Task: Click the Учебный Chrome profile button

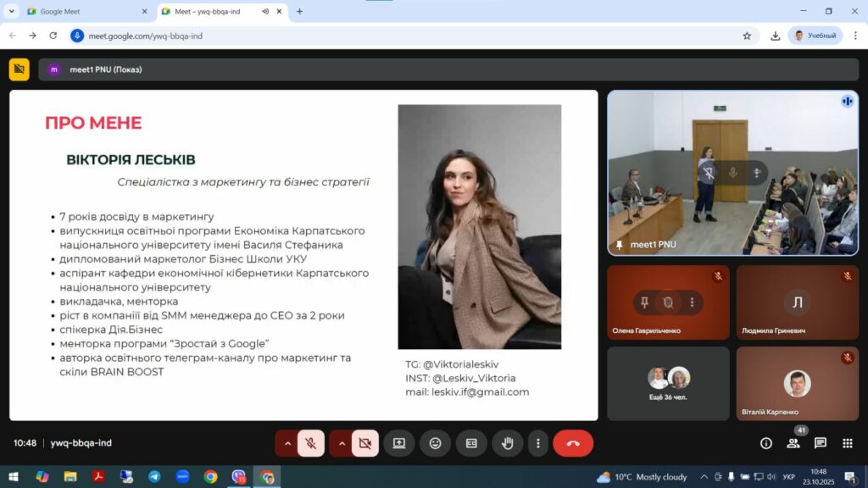Action: (x=815, y=36)
